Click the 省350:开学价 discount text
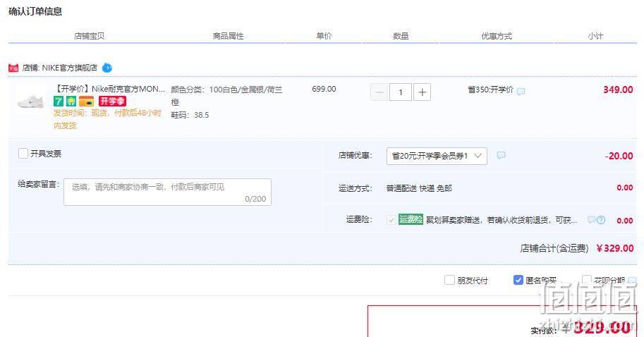 (490, 90)
